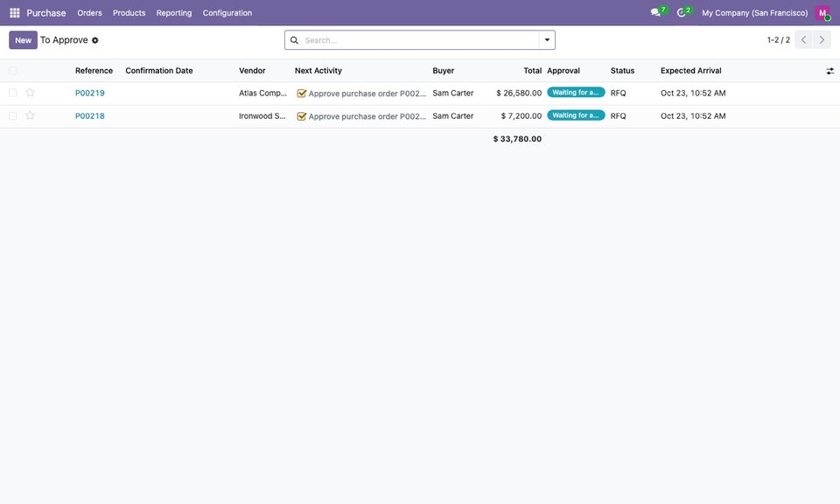
Task: Go to next page of records
Action: [822, 39]
